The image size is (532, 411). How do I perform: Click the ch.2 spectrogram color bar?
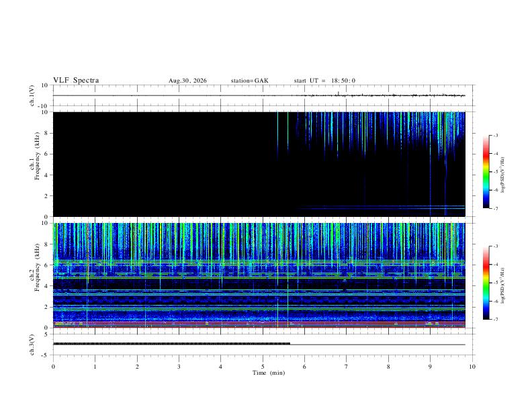point(486,283)
